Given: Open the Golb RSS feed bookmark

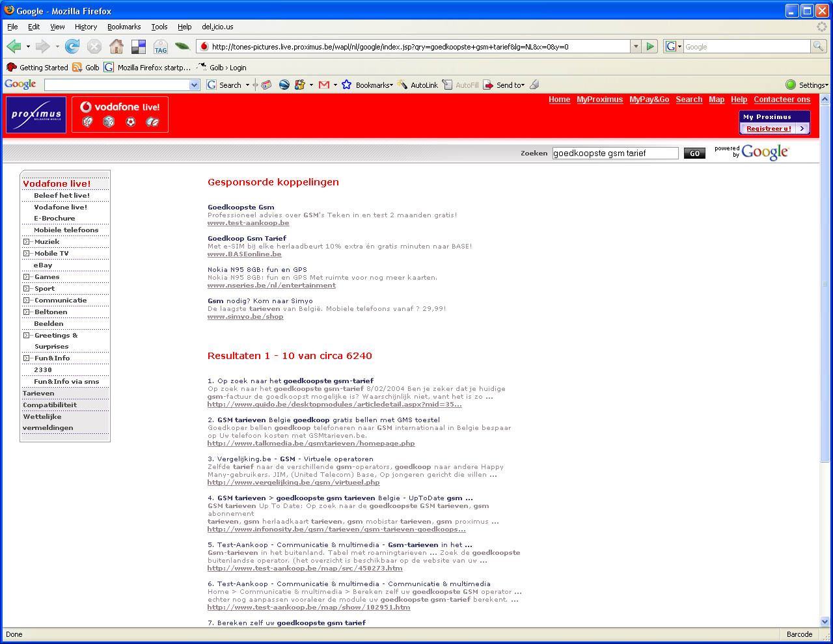Looking at the screenshot, I should [x=86, y=67].
